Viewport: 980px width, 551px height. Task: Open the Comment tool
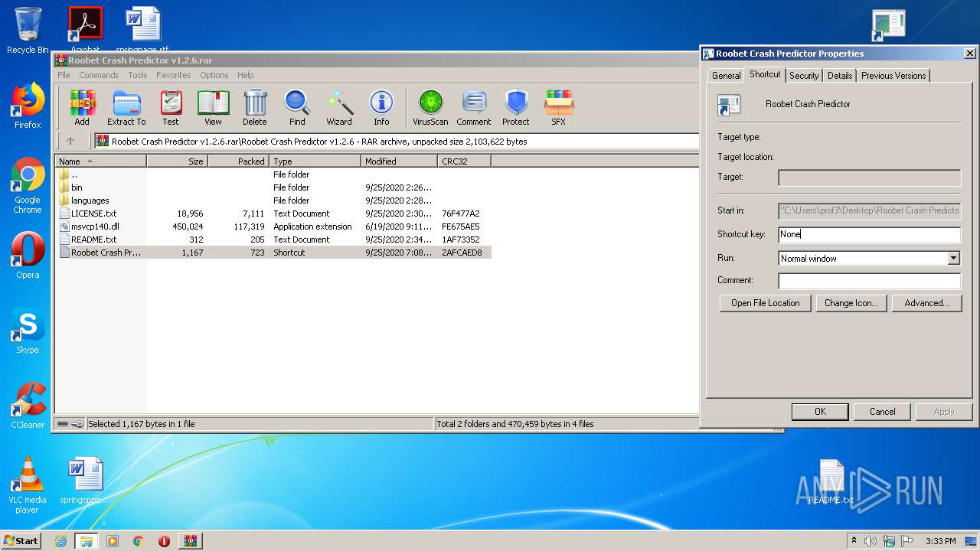(x=474, y=108)
